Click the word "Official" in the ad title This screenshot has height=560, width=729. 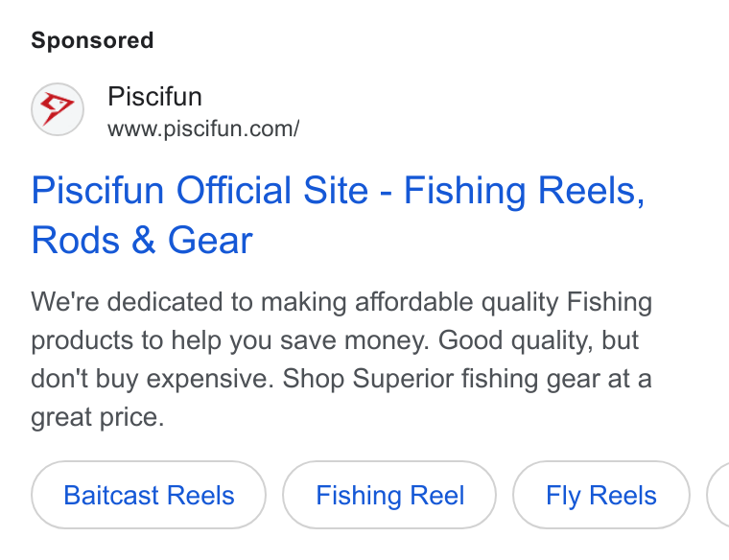pyautogui.click(x=234, y=190)
